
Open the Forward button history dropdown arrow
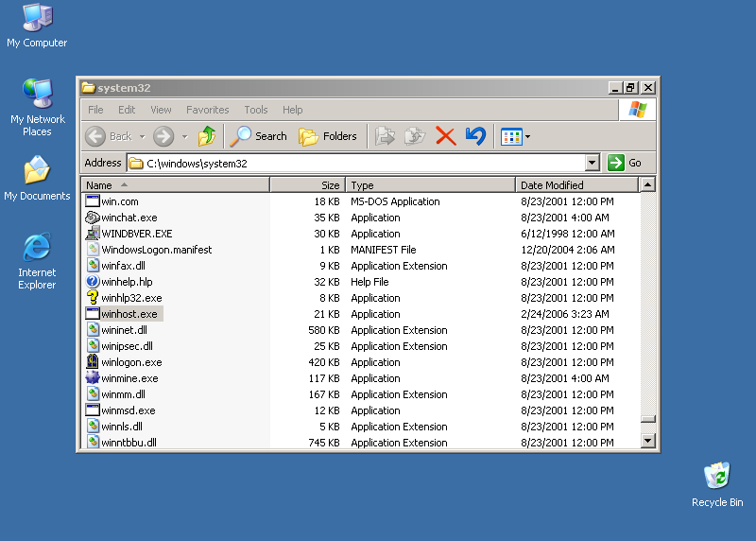(184, 136)
